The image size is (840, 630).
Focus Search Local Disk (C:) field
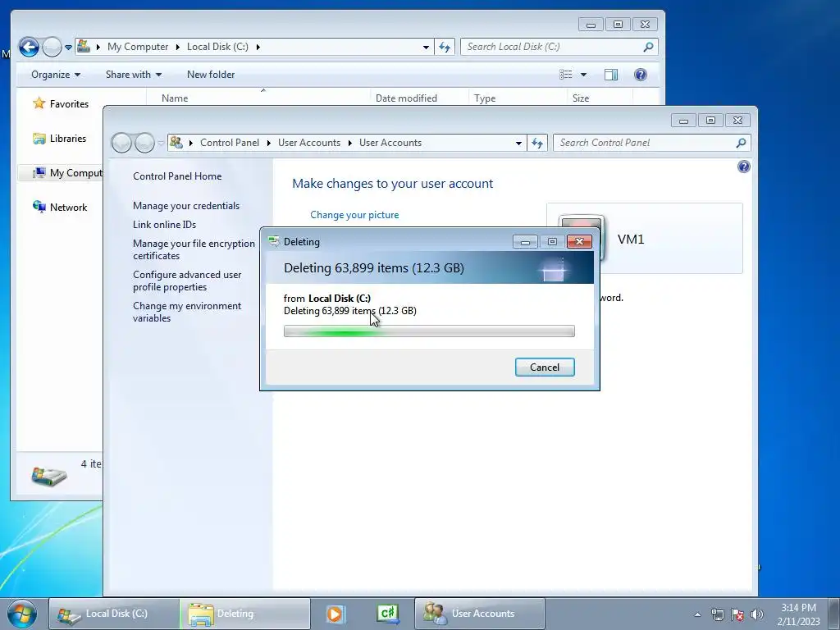tap(552, 47)
